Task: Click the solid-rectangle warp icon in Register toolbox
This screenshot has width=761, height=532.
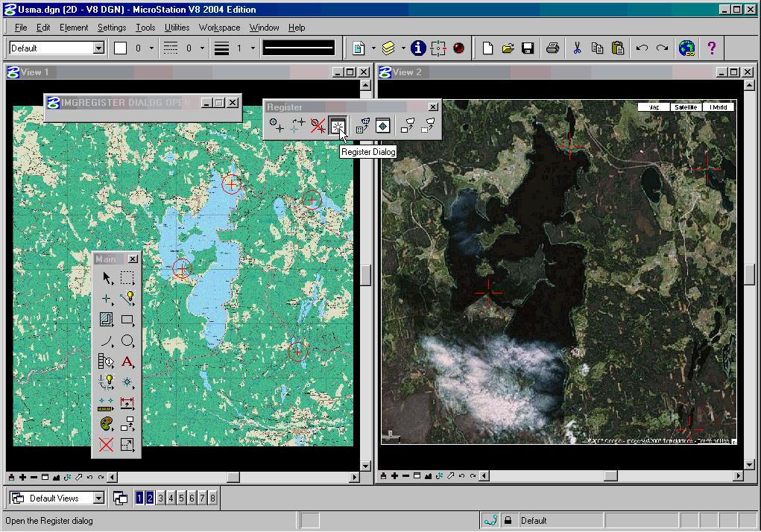Action: tap(408, 126)
